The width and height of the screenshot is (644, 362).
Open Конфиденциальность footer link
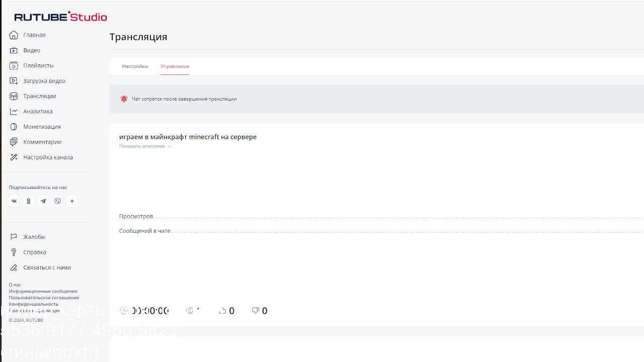click(33, 304)
